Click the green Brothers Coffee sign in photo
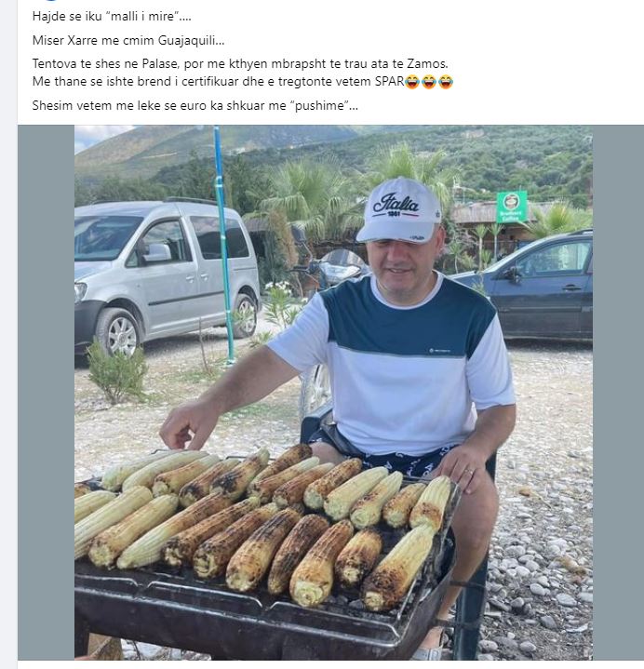This screenshot has height=669, width=644. coord(511,206)
